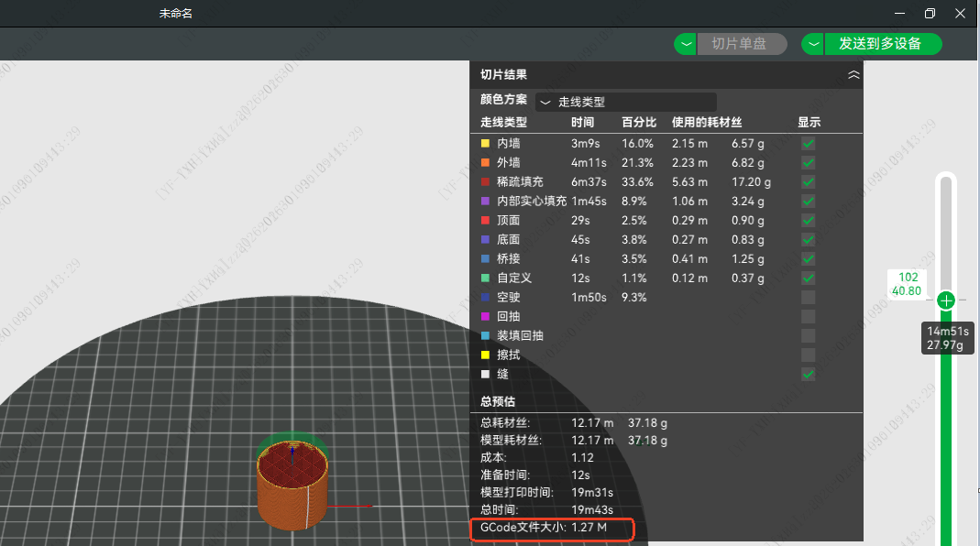Open dropdown arrow beside send to devices
980x546 pixels.
pyautogui.click(x=812, y=44)
